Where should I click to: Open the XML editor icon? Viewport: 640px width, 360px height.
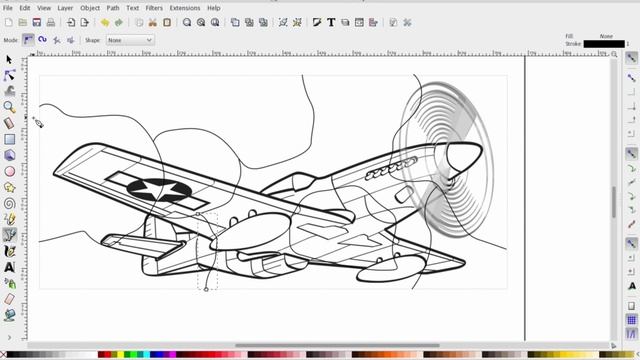click(359, 22)
